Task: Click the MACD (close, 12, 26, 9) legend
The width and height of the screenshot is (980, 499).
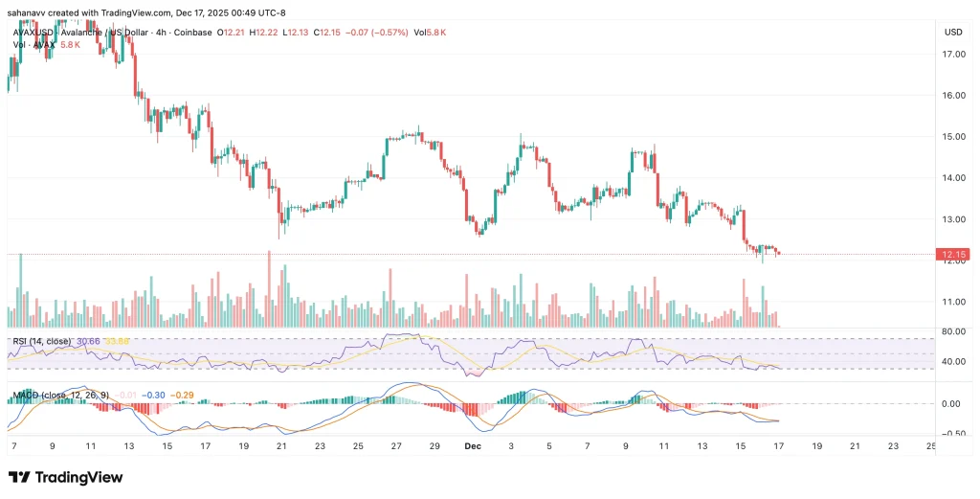Action: [61, 394]
